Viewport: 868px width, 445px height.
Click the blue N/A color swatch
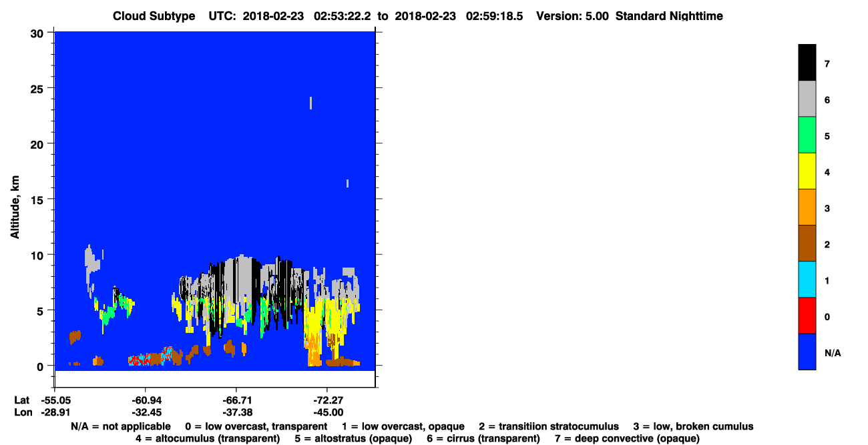tap(807, 351)
